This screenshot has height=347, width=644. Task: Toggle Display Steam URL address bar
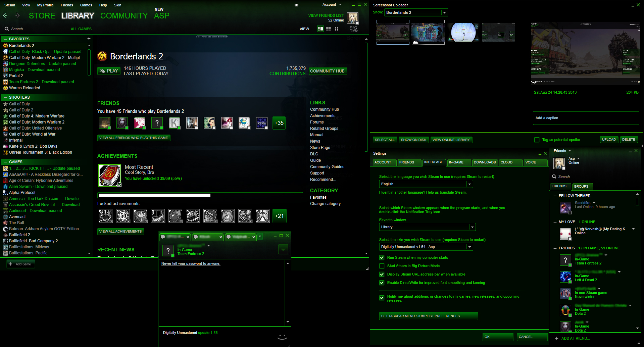tap(382, 275)
